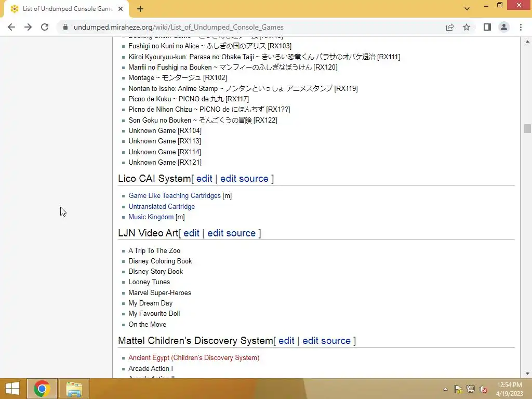Edit the Lico CAI System section
Image resolution: width=532 pixels, height=399 pixels.
coord(204,179)
